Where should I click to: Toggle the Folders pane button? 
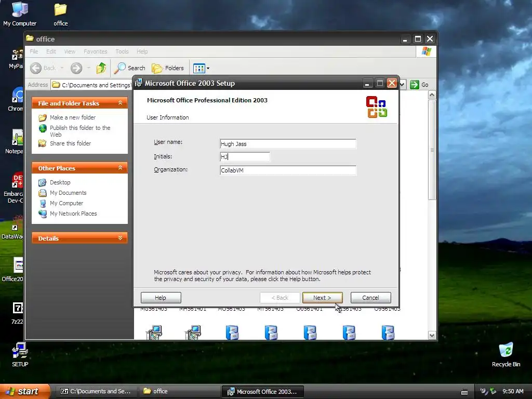point(168,68)
